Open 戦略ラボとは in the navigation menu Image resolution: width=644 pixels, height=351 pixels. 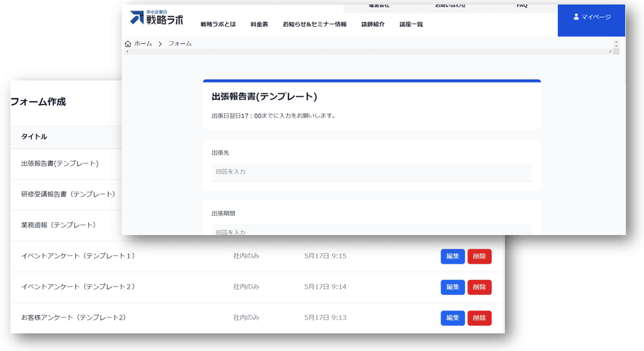pos(218,24)
